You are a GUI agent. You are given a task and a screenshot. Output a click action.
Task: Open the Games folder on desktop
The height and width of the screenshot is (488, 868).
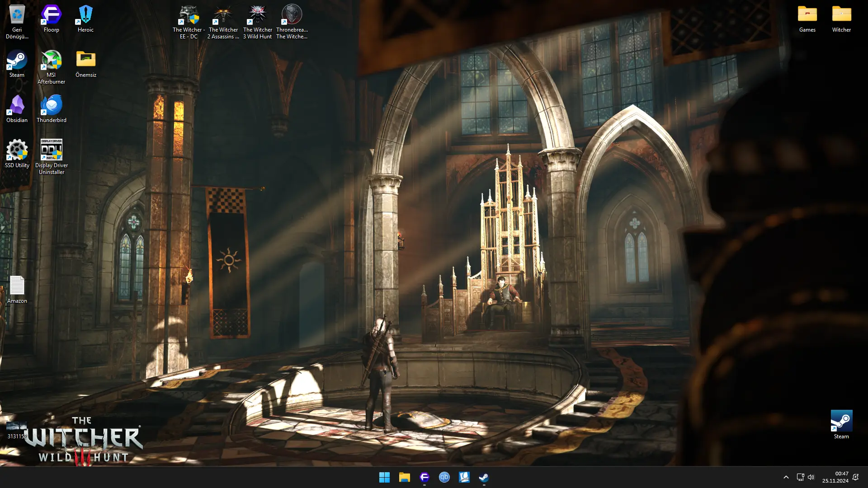point(807,19)
